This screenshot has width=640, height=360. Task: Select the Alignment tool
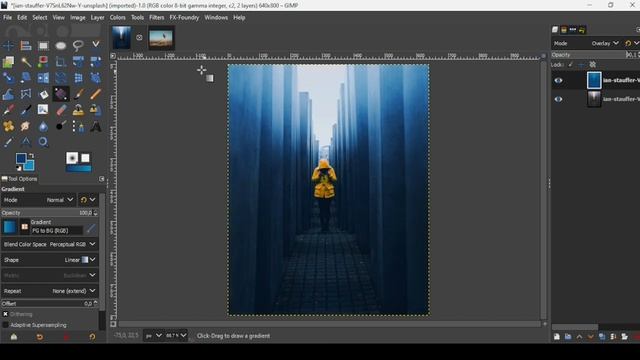26,45
